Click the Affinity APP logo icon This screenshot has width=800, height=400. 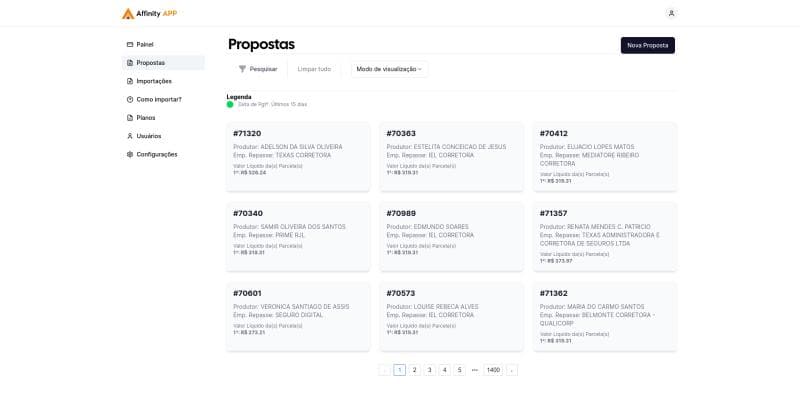[x=128, y=14]
